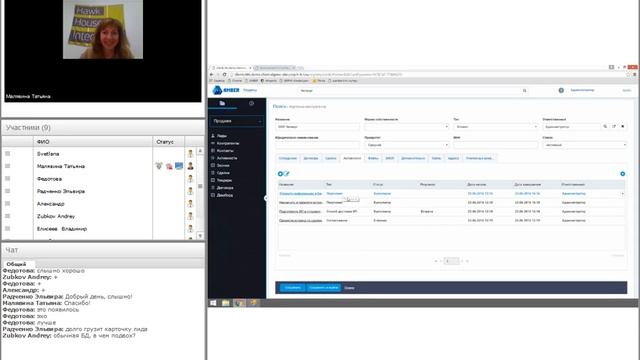Open Тендеры in the CRM sidebar
This screenshot has width=640, height=360.
pyautogui.click(x=224, y=180)
